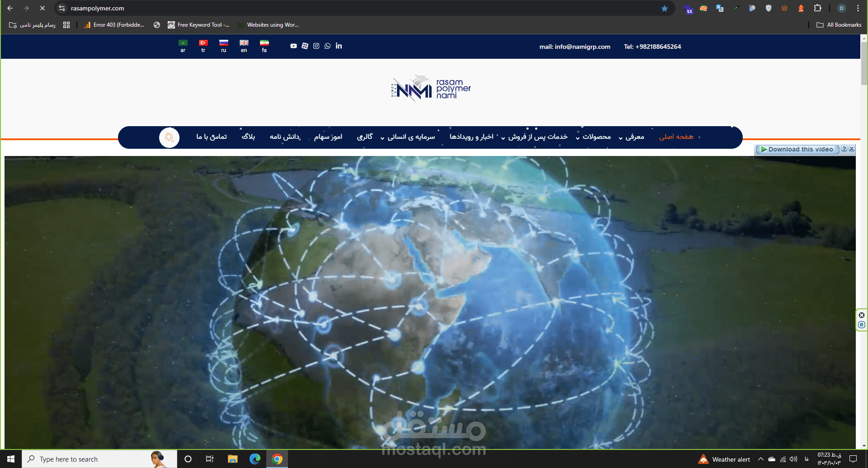The height and width of the screenshot is (468, 868).
Task: Open the Error 403 (Forbidde... bookmark
Action: (x=114, y=25)
